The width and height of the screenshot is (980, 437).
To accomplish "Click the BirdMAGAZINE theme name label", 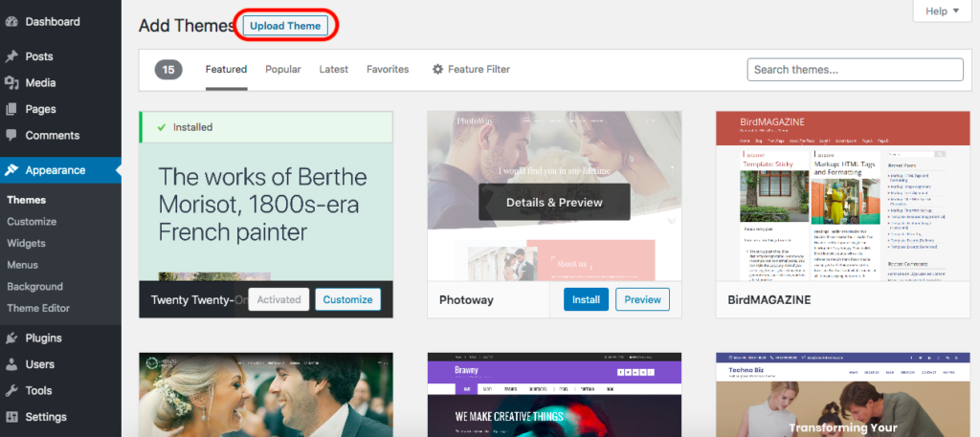I will pos(769,300).
